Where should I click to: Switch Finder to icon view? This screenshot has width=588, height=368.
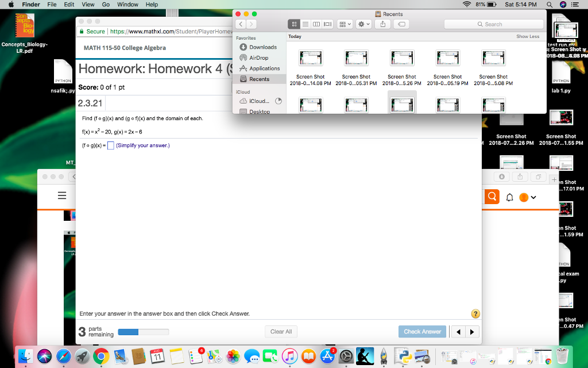pyautogui.click(x=294, y=24)
